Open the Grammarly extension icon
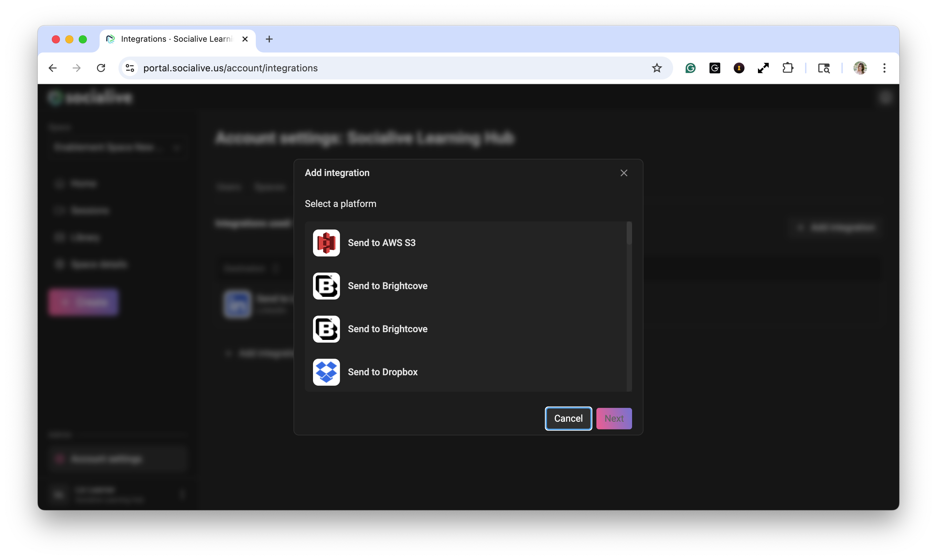This screenshot has height=560, width=937. [x=690, y=68]
